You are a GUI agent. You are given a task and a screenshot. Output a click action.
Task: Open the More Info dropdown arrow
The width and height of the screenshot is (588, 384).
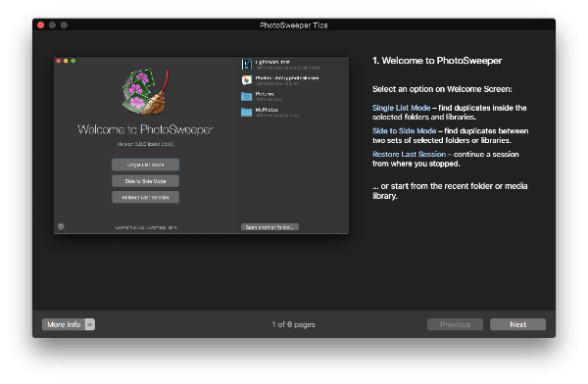[x=90, y=324]
